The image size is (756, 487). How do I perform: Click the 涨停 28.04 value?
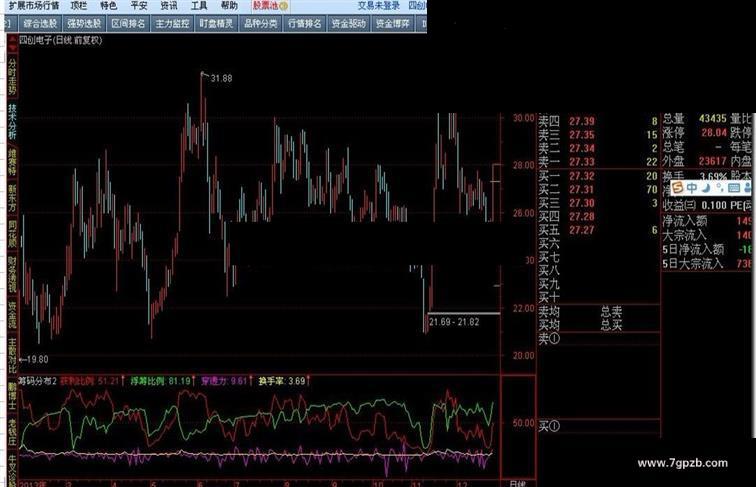714,133
